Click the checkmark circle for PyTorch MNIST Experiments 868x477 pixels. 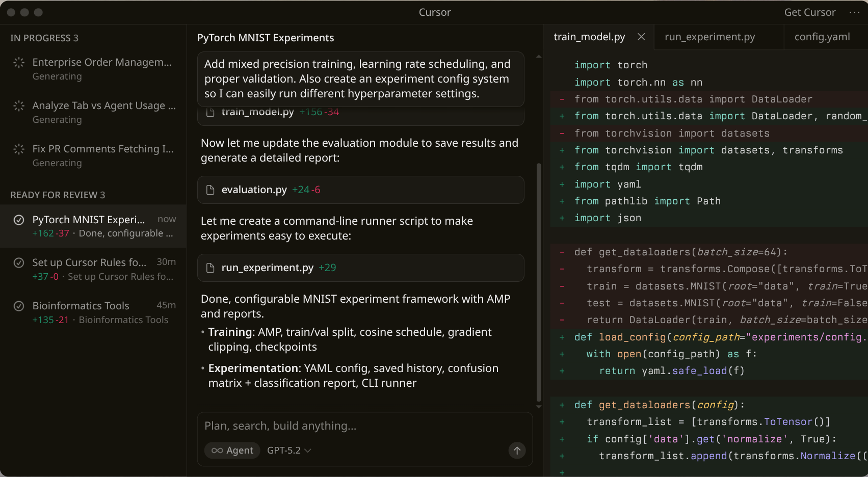pos(19,220)
